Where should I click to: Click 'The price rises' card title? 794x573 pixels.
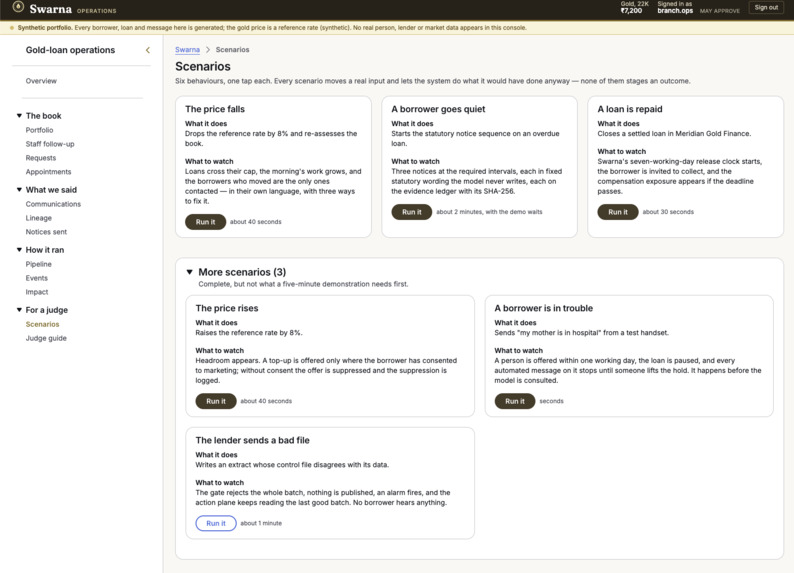coord(227,308)
